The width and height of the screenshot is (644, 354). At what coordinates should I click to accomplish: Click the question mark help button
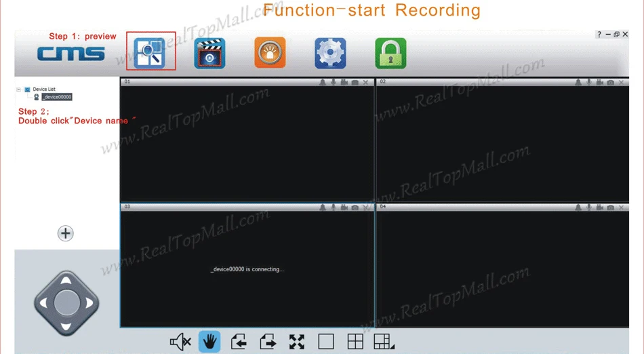[599, 35]
